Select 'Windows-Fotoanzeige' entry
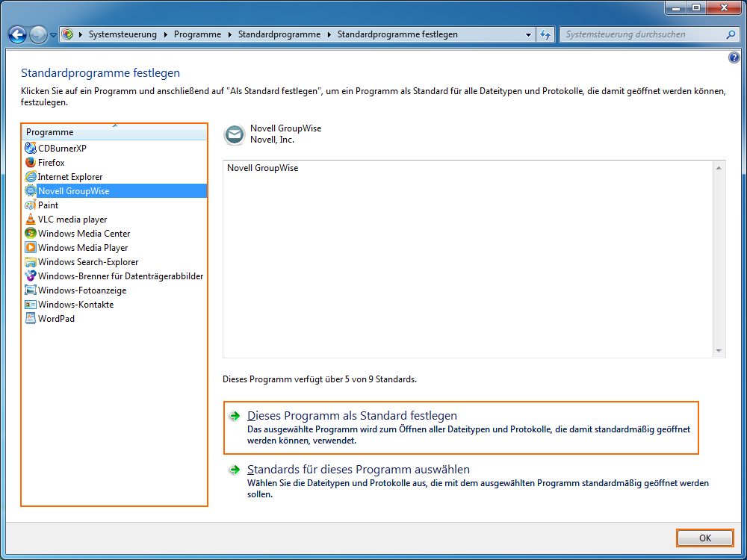Image resolution: width=747 pixels, height=560 pixels. (82, 290)
